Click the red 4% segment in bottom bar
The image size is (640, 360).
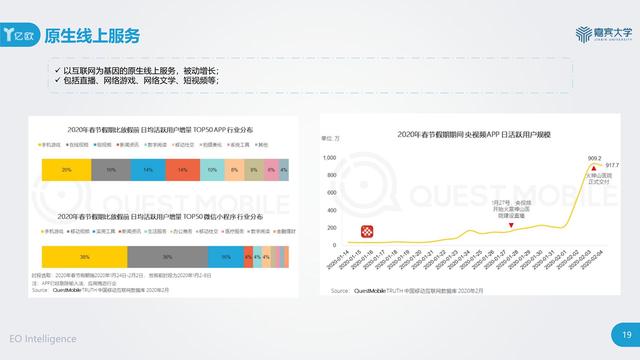coord(248,257)
